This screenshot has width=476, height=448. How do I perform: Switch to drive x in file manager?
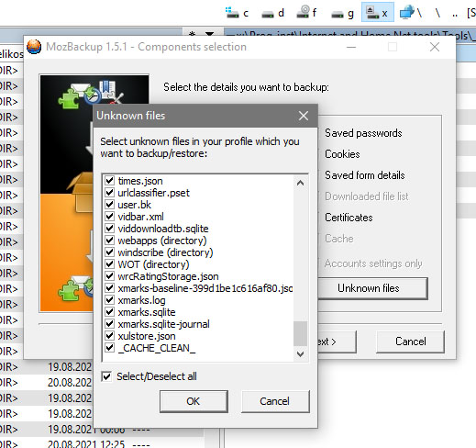pyautogui.click(x=378, y=12)
